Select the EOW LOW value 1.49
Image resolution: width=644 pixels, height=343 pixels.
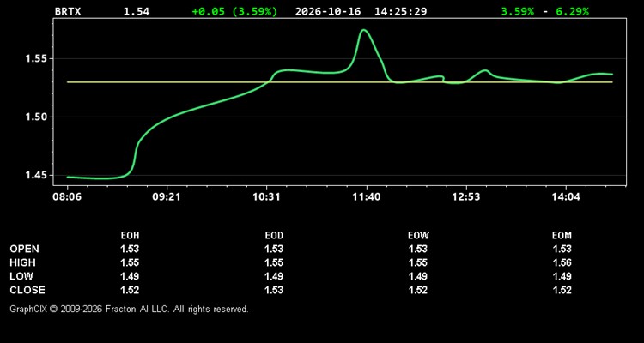pyautogui.click(x=418, y=276)
